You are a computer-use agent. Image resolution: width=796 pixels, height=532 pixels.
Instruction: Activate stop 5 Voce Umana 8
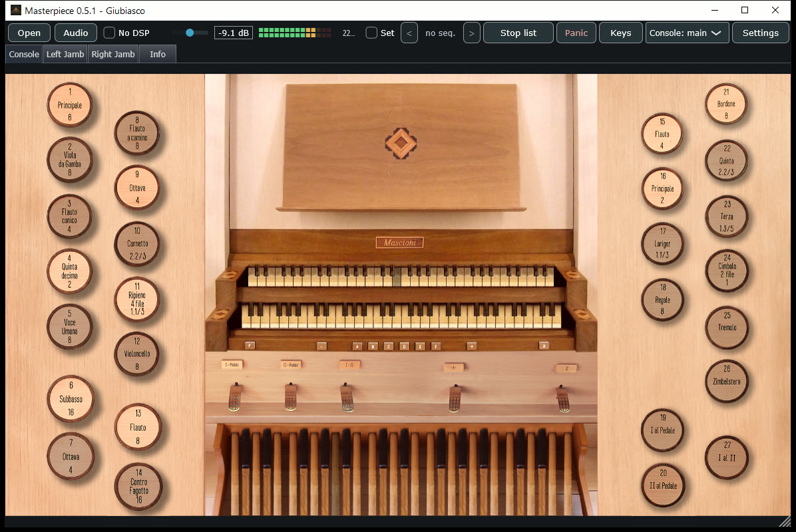69,327
